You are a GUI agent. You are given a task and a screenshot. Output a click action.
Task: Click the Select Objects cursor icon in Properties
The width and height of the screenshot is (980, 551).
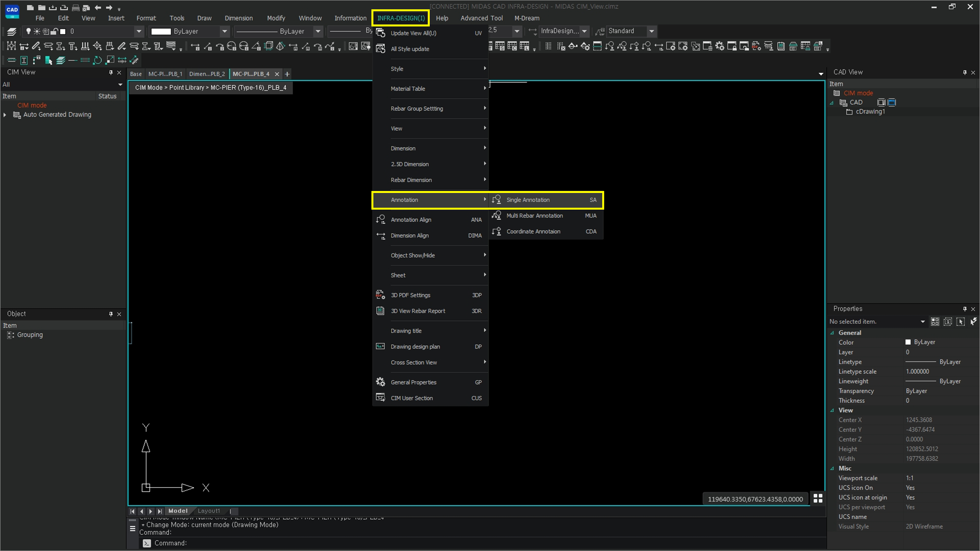(x=960, y=321)
